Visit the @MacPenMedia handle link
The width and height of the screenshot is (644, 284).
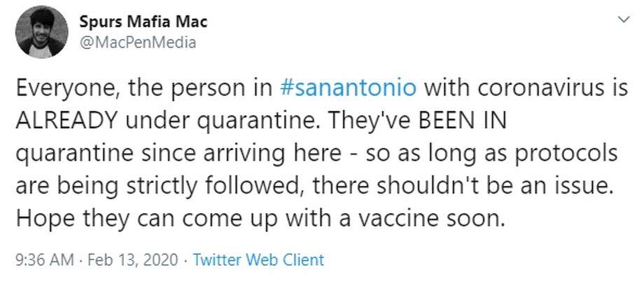138,42
